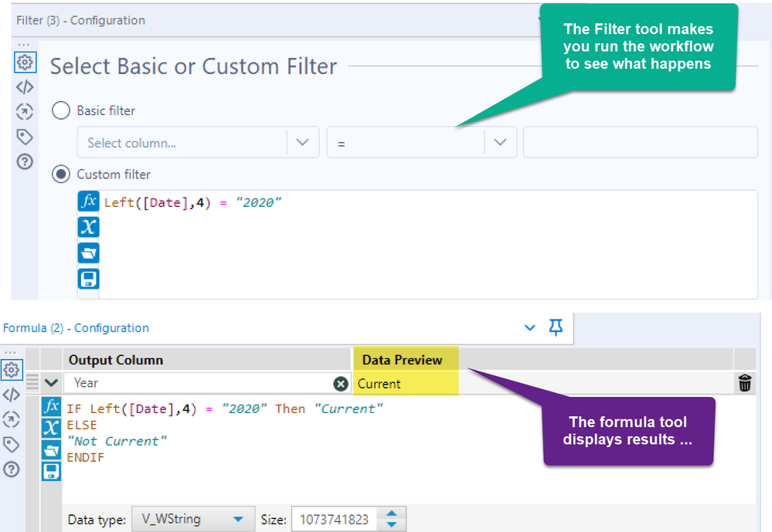Click the Filter configuration gear icon
772x532 pixels.
click(25, 63)
